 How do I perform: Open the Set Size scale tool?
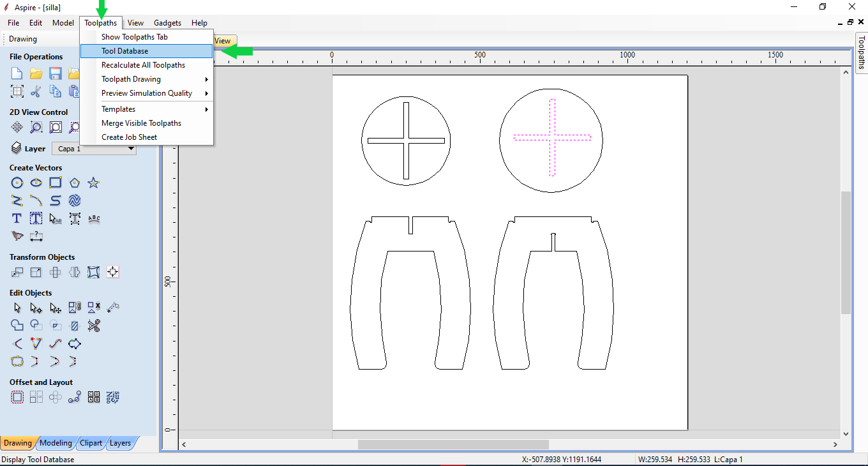point(36,273)
